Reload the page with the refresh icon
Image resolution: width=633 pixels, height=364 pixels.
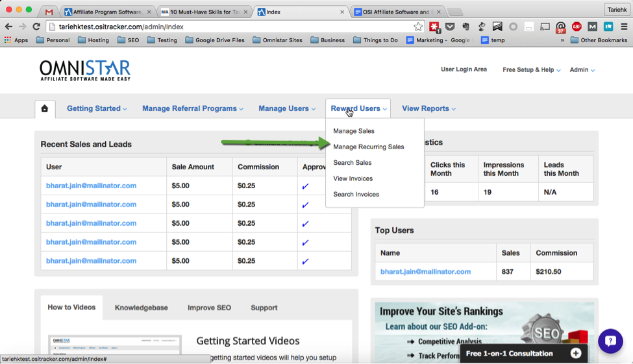pos(36,27)
